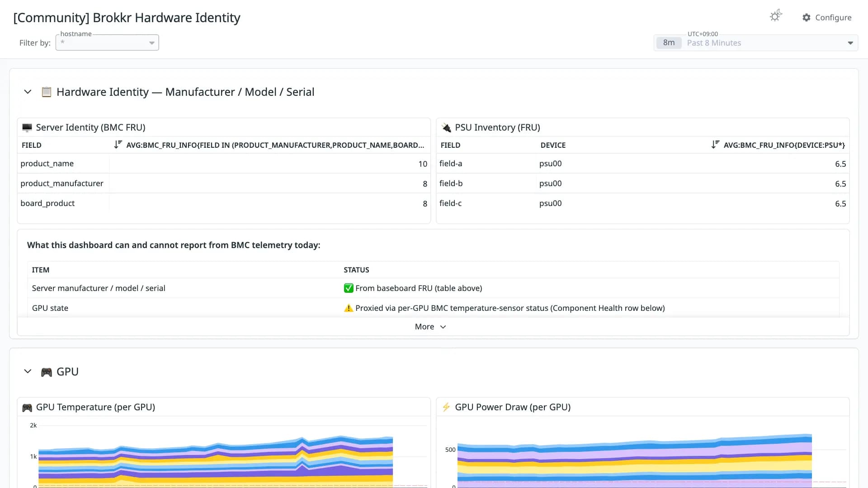Click the dashboard title Brokkr Hardware Identity
Viewport: 868px width, 488px height.
[x=127, y=18]
